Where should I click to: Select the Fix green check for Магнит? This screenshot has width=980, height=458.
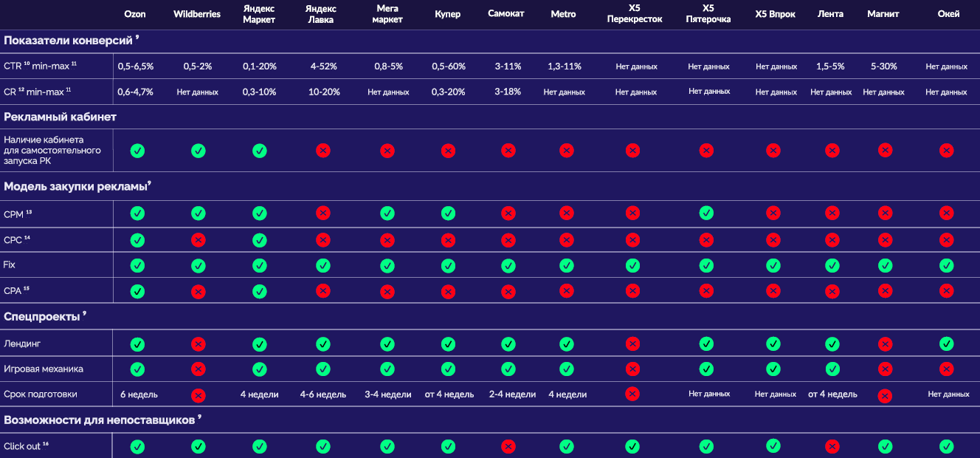885,265
